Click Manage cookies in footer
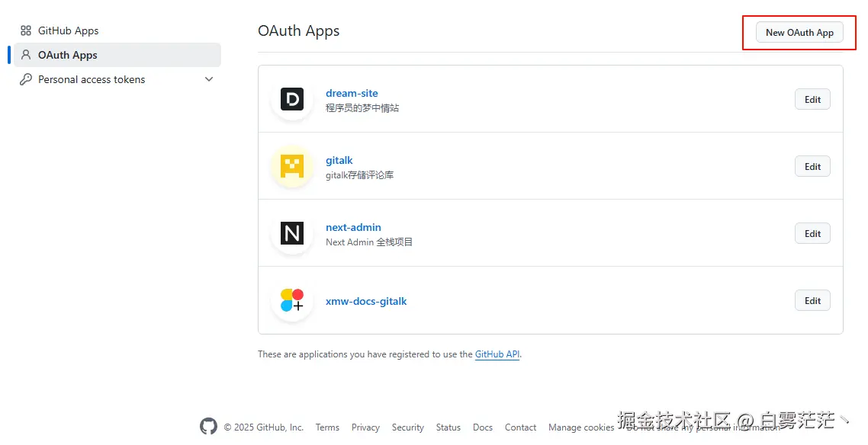This screenshot has height=445, width=868. coord(581,427)
